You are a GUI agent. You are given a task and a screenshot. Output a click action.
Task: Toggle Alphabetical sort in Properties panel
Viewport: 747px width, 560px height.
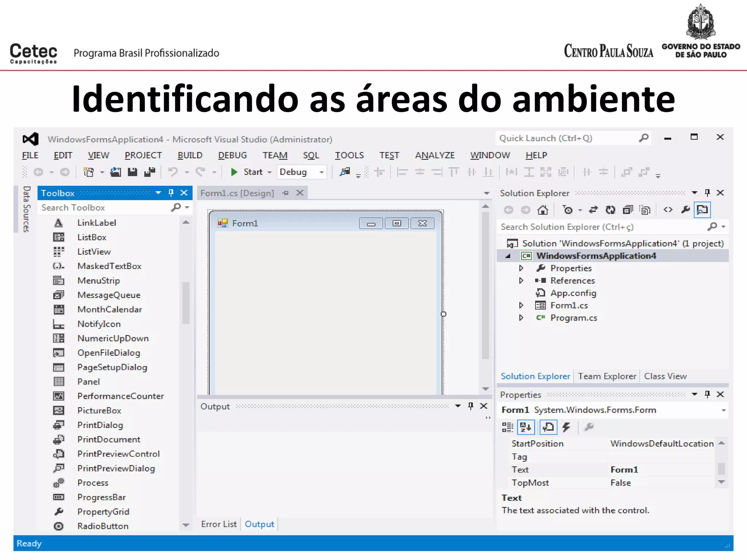(x=526, y=427)
